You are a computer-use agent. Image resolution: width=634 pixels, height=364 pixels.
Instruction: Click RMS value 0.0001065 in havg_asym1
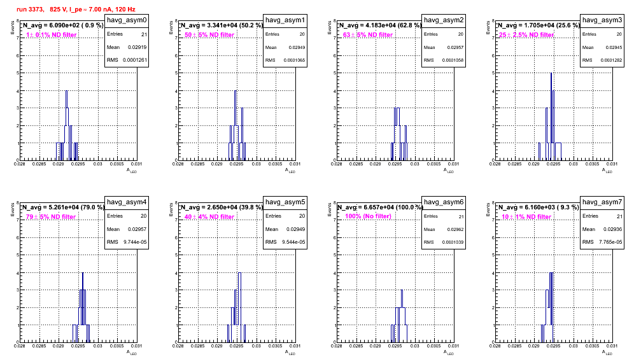click(x=294, y=60)
